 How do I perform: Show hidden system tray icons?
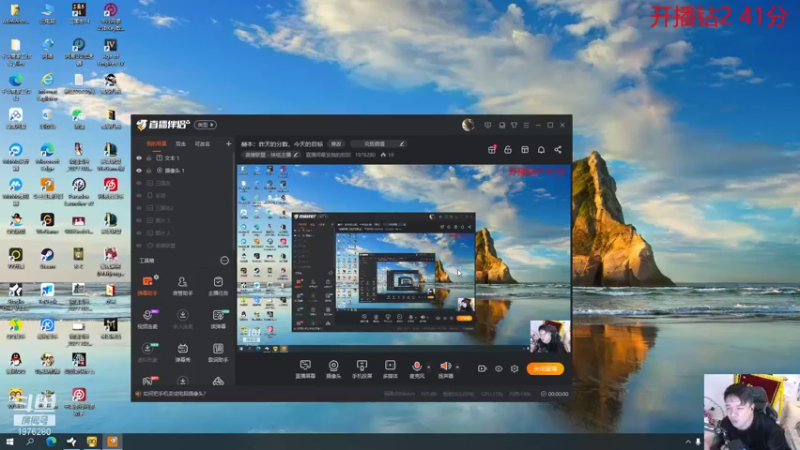688,442
